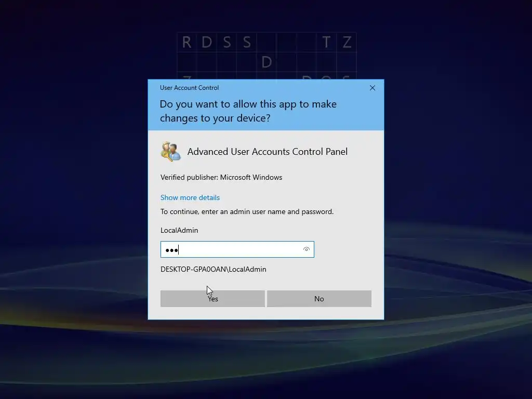Focus the admin password input field
The width and height of the screenshot is (532, 399).
[237, 249]
